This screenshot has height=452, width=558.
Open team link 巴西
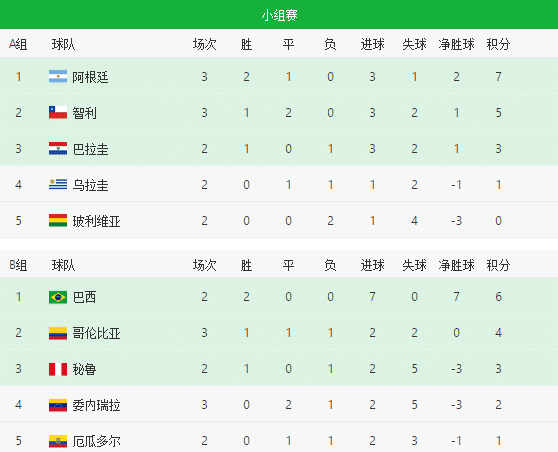84,297
